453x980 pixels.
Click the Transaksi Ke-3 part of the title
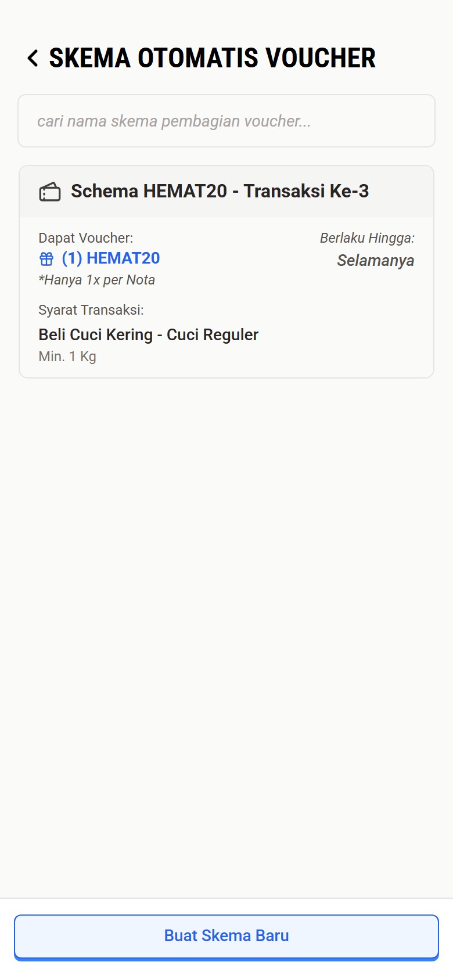coord(306,191)
